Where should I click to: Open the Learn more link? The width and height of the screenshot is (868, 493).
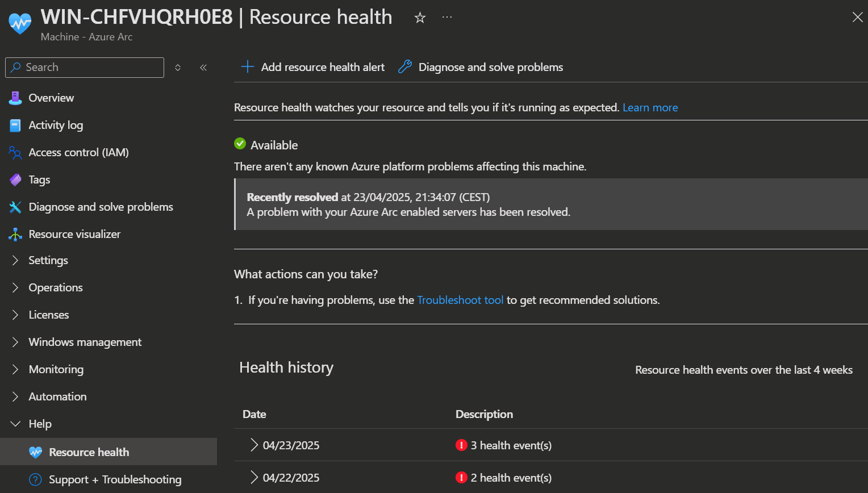[x=650, y=107]
